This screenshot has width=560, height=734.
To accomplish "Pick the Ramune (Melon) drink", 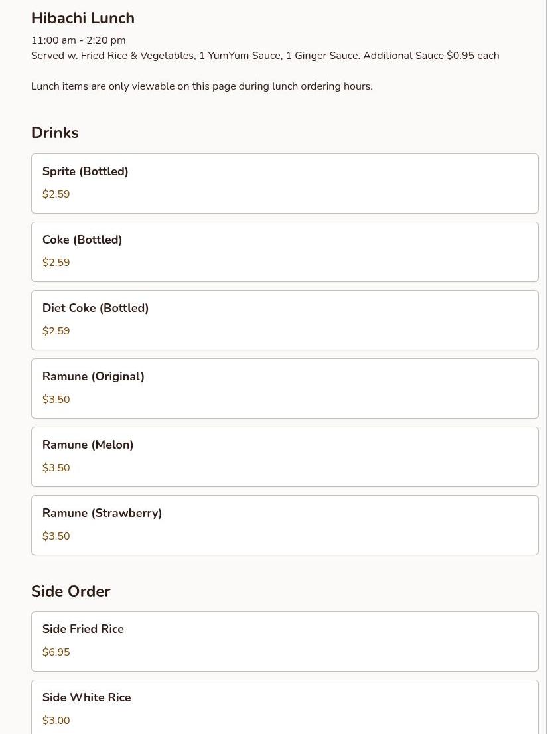I will [285, 457].
